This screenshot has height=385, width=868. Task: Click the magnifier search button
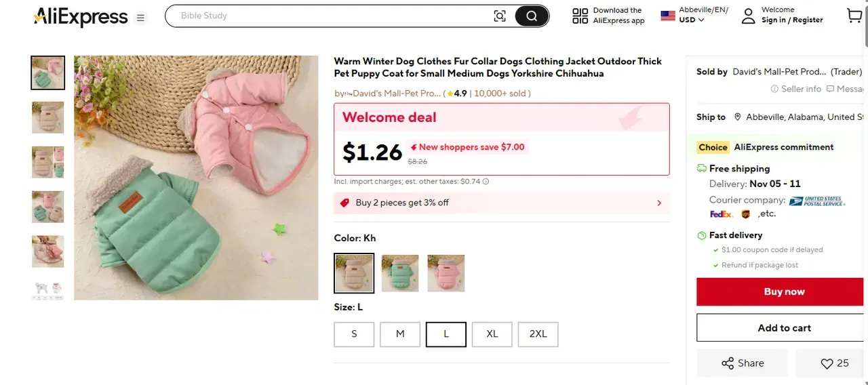click(532, 16)
